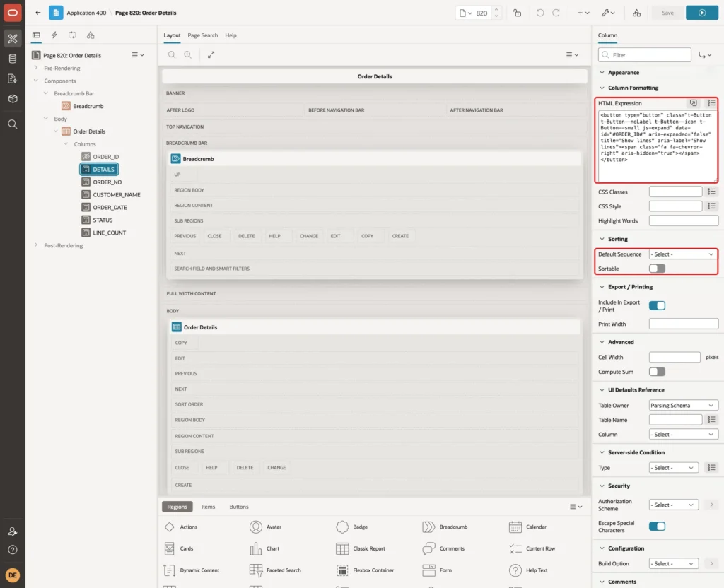Open the Layout tab

pyautogui.click(x=172, y=35)
